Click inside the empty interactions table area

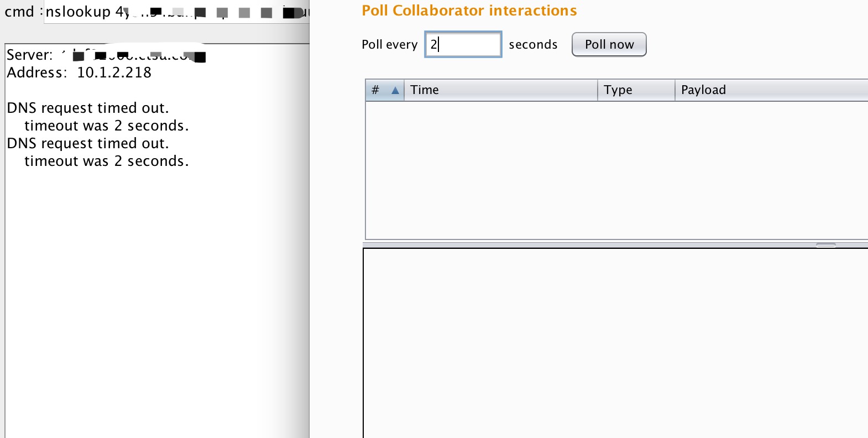click(x=616, y=170)
